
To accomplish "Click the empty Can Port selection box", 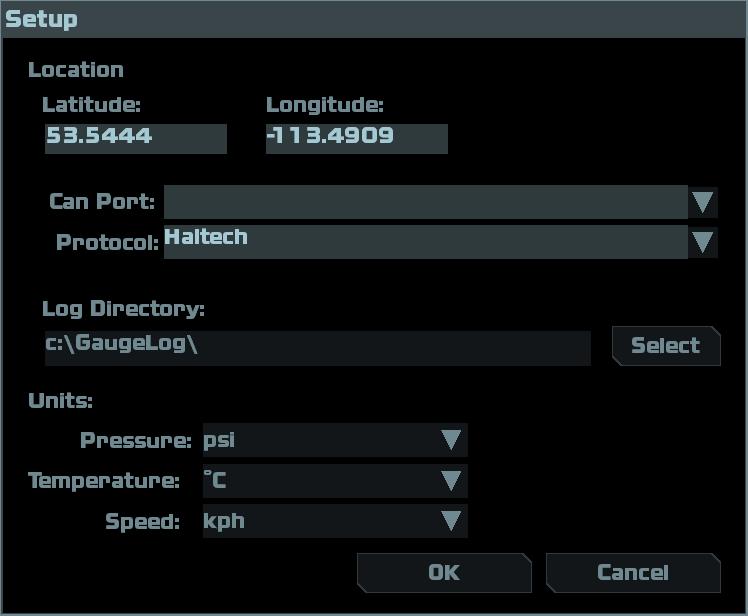I will pos(425,201).
